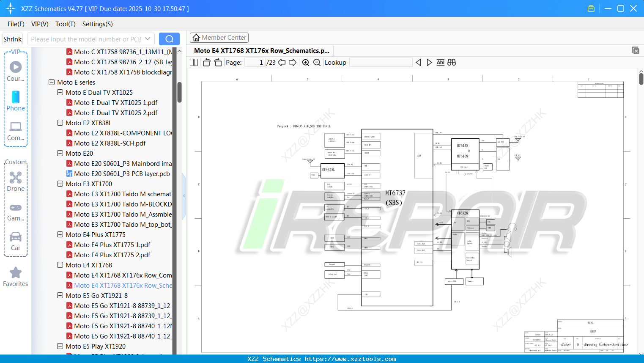
Task: Type in the Lookup search field
Action: pyautogui.click(x=380, y=62)
